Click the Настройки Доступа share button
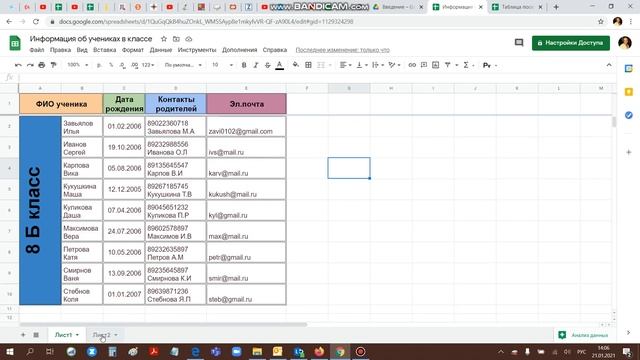This screenshot has height=360, width=640. point(571,43)
